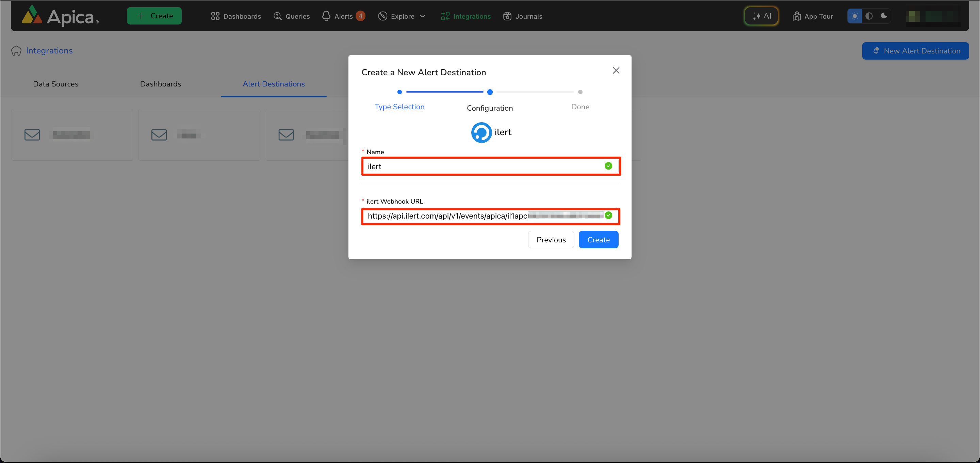Viewport: 980px width, 463px height.
Task: Jump to Type Selection step marker
Action: [399, 92]
